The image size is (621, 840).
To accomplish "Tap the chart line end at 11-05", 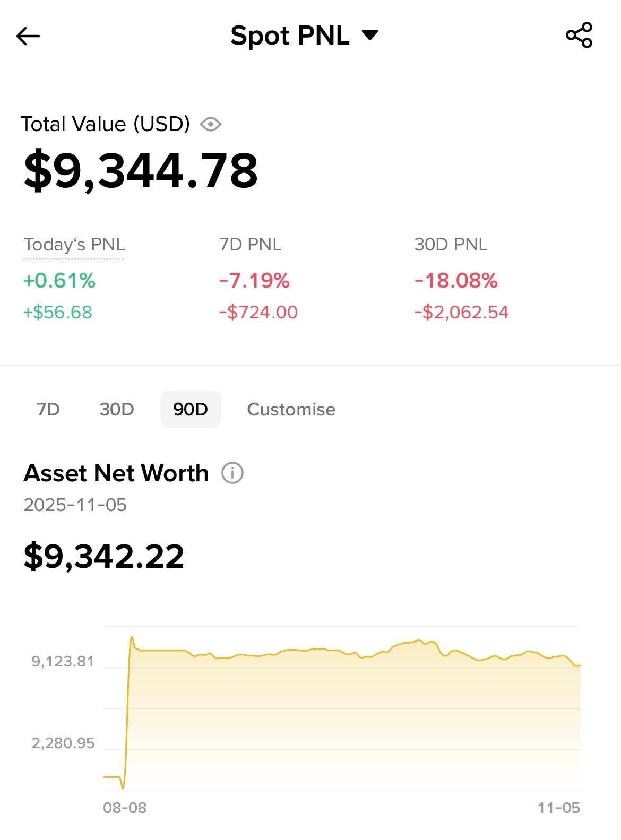I will click(x=580, y=665).
